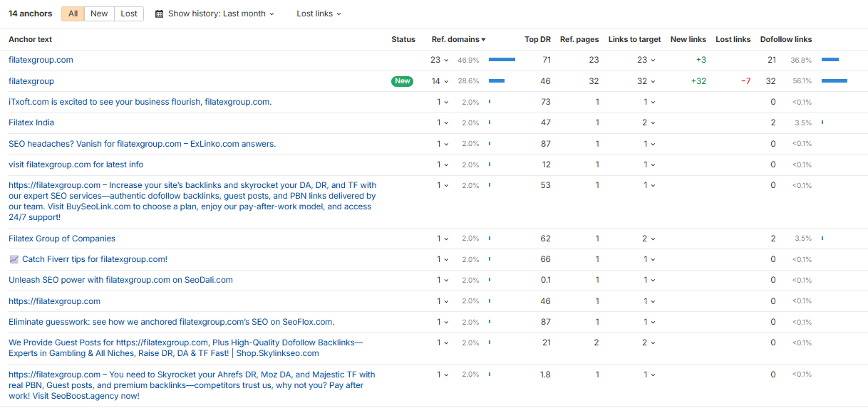Click the ref. domains bar for filatexgroup.com

502,61
